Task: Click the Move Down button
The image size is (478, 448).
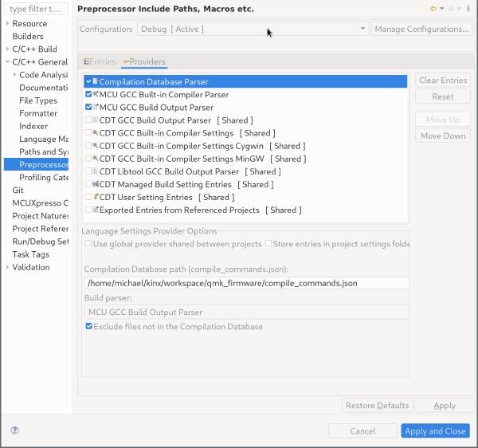Action: [x=443, y=136]
